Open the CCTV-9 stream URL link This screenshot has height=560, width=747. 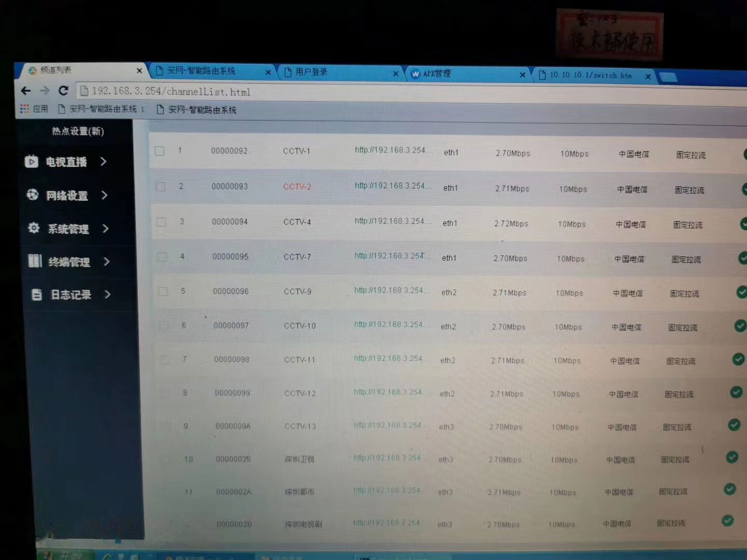[391, 290]
